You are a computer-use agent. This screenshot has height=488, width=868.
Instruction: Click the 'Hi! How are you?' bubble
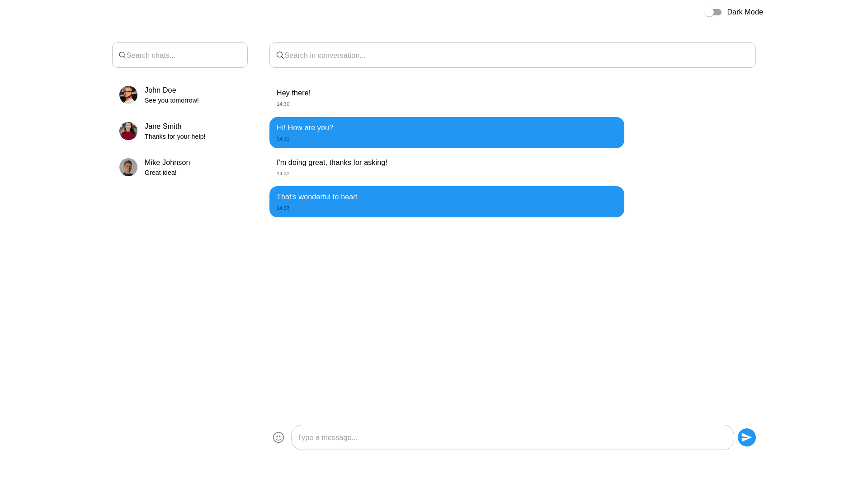coord(447,132)
